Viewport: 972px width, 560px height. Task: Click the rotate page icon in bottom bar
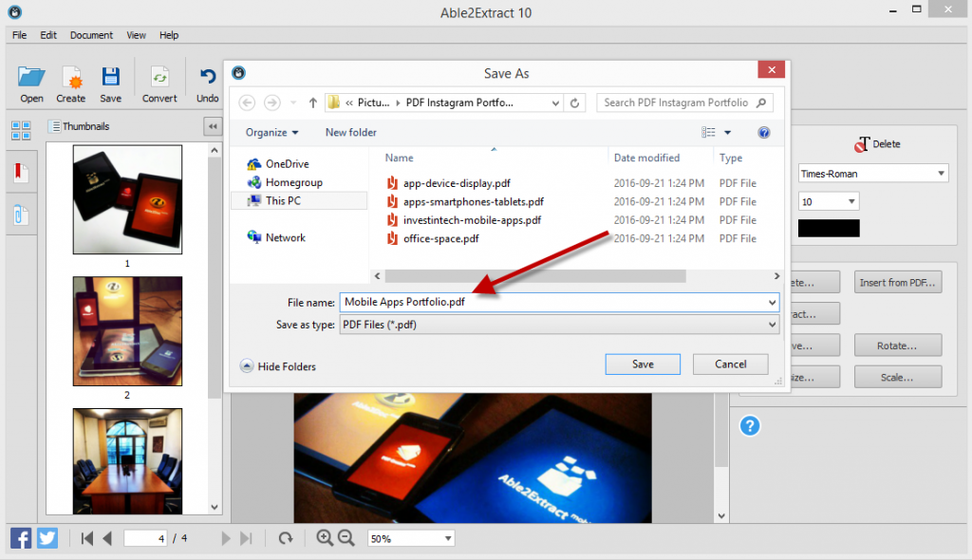pos(285,538)
